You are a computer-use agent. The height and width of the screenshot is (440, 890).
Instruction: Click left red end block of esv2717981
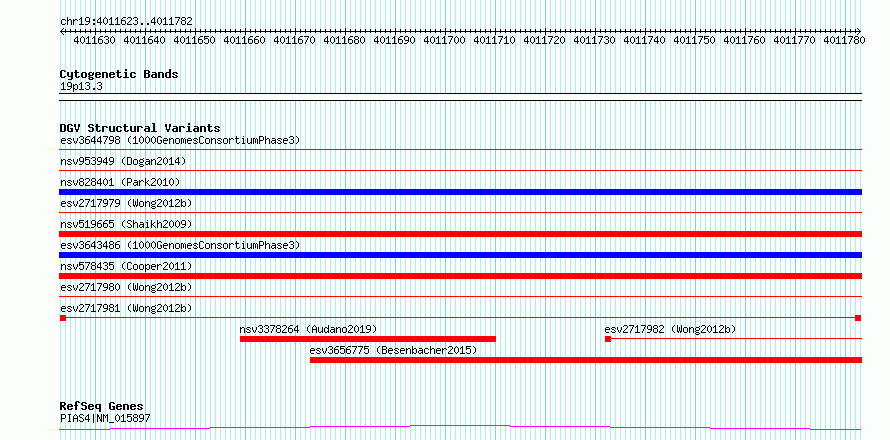(63, 318)
